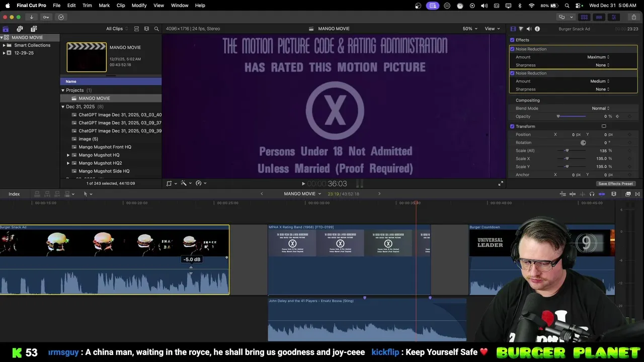Open MANGO MOVIE project name menu in timeline
This screenshot has height=362, width=644.
(x=302, y=194)
